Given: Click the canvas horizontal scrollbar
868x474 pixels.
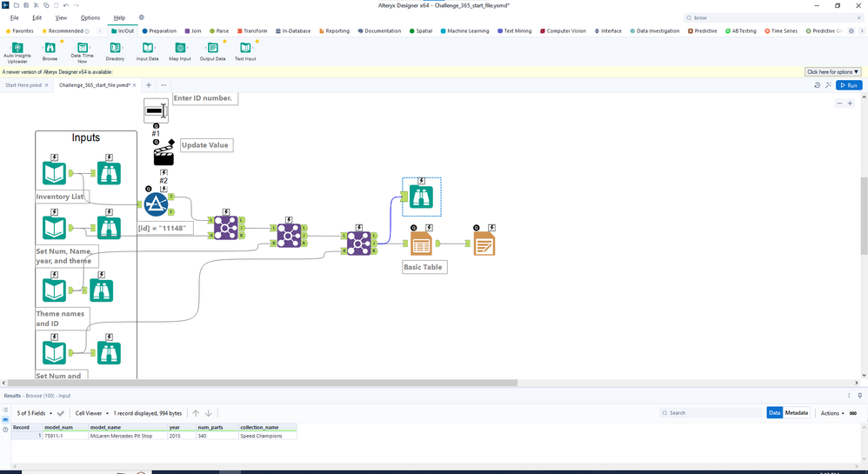Looking at the screenshot, I should click(263, 383).
